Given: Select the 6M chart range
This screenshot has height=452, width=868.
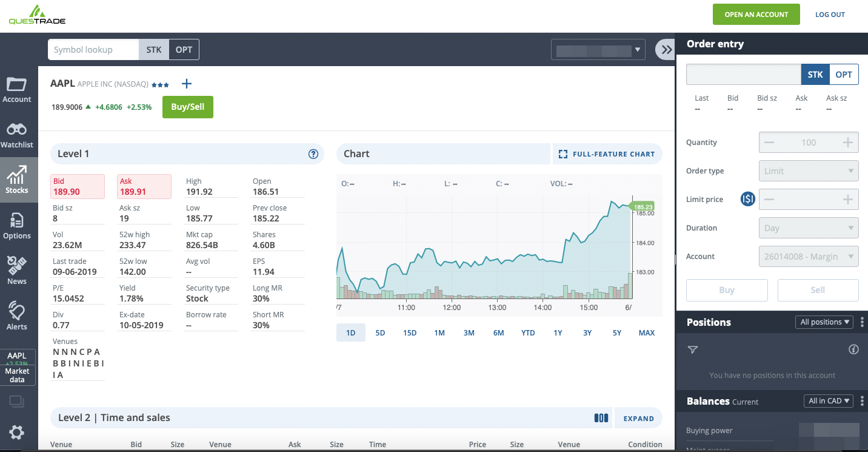Looking at the screenshot, I should (x=498, y=332).
